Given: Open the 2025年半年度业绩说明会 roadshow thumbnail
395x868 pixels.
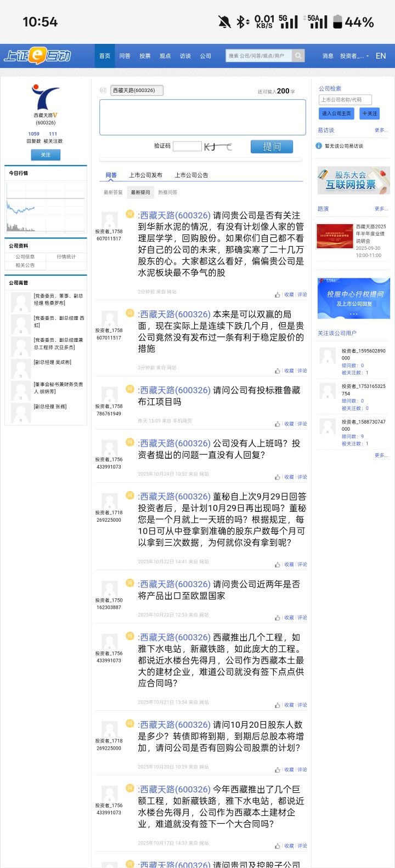Looking at the screenshot, I should click(335, 236).
